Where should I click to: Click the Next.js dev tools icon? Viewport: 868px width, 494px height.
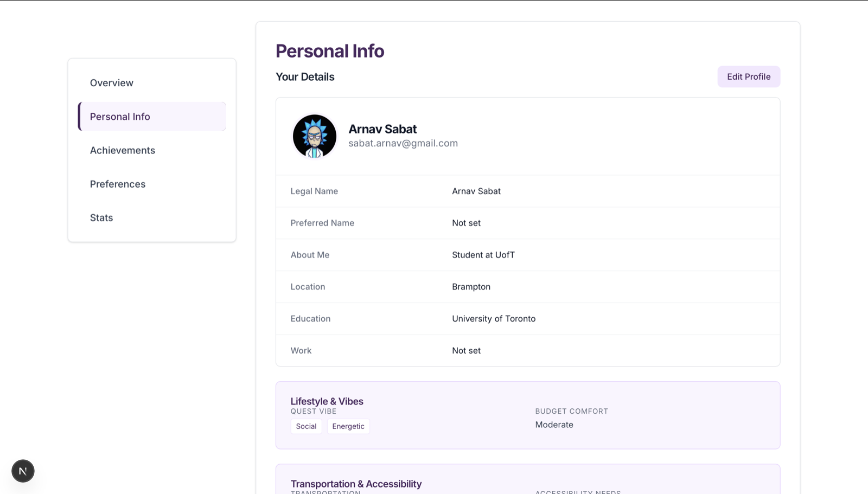pos(23,471)
